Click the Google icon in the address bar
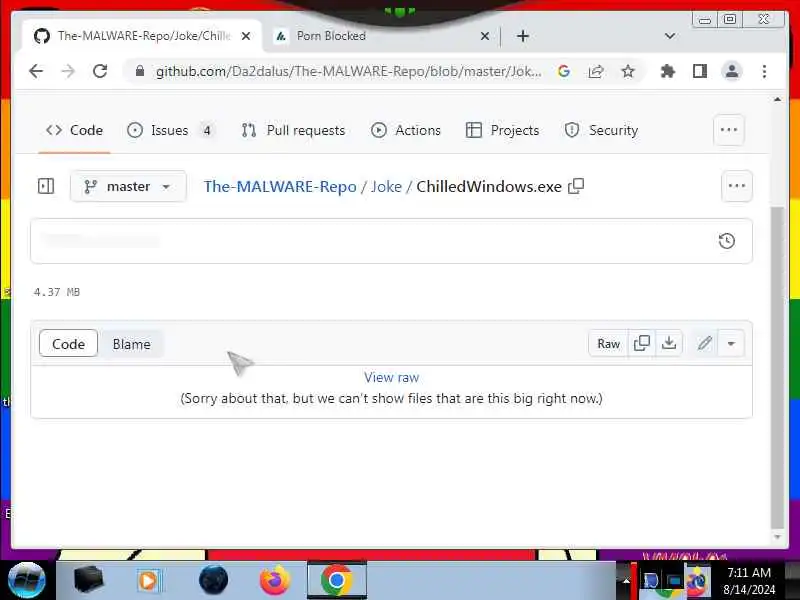 pos(564,71)
